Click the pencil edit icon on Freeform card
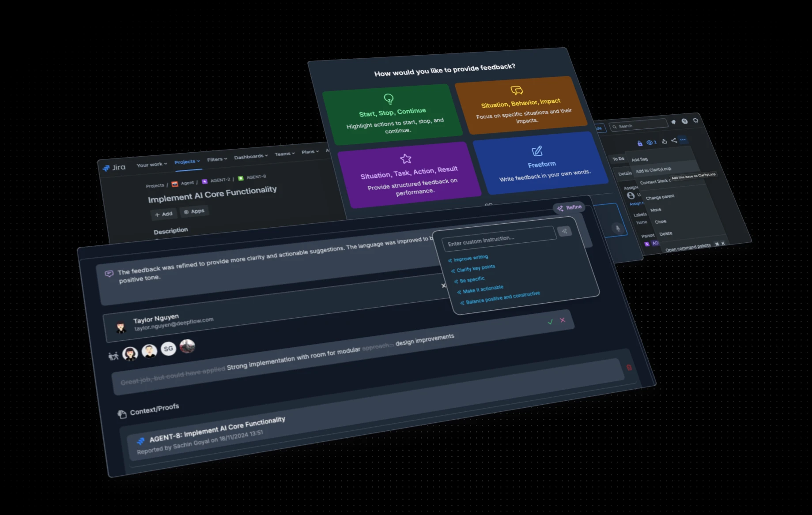Screen dimensions: 812x515 coord(537,151)
